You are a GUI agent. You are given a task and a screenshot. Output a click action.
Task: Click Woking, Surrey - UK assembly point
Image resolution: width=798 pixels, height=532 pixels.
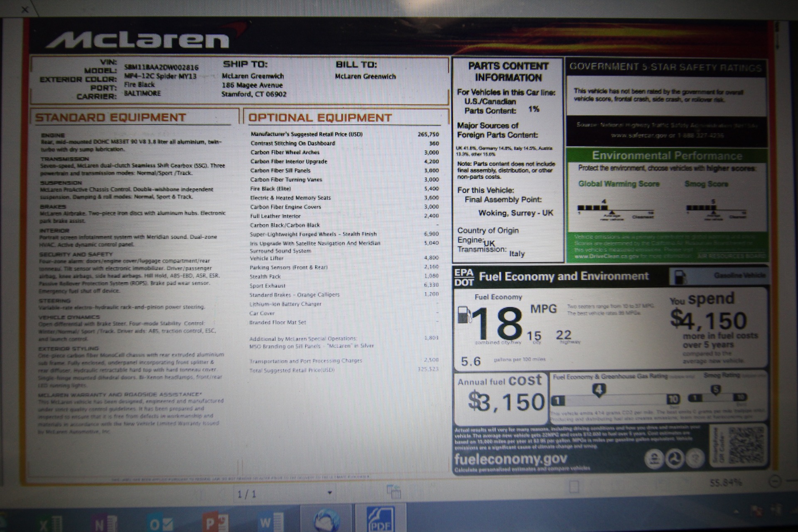[516, 213]
